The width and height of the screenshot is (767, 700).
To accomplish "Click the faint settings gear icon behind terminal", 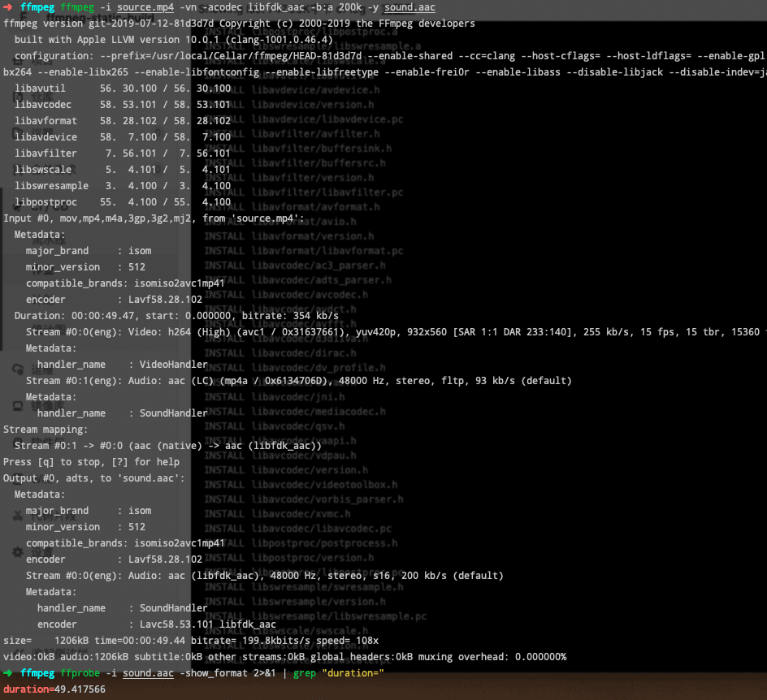I will click(x=18, y=552).
